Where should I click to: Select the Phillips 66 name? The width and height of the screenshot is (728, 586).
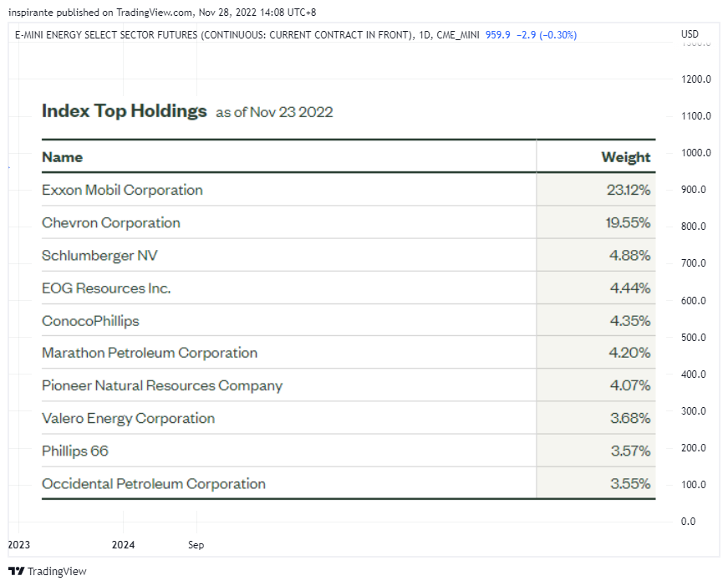pos(75,451)
